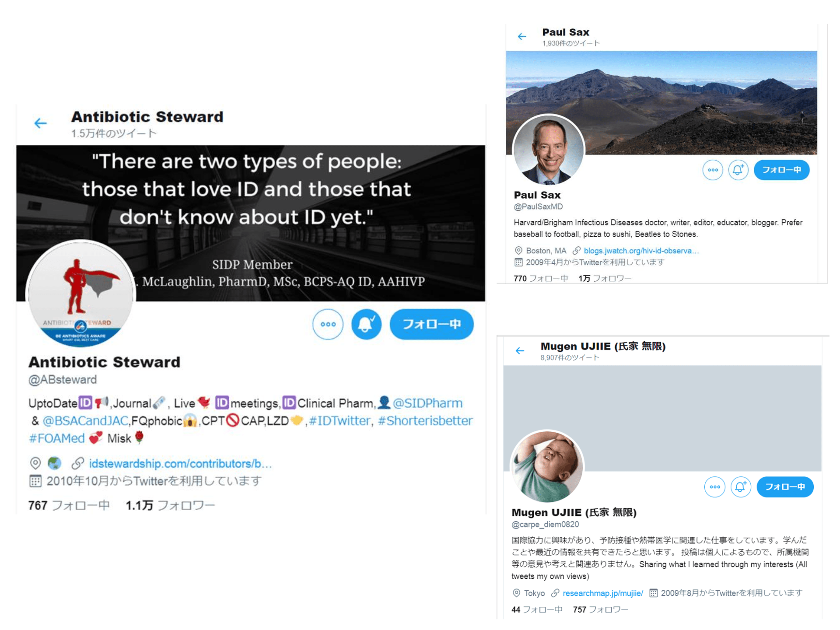The height and width of the screenshot is (630, 840).
Task: Click back arrow on Antibiotic Steward profile
Action: click(x=40, y=123)
